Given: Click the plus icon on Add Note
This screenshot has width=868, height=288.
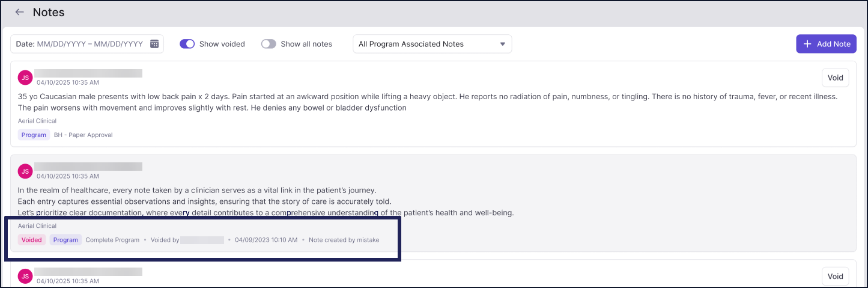Looking at the screenshot, I should coord(807,44).
